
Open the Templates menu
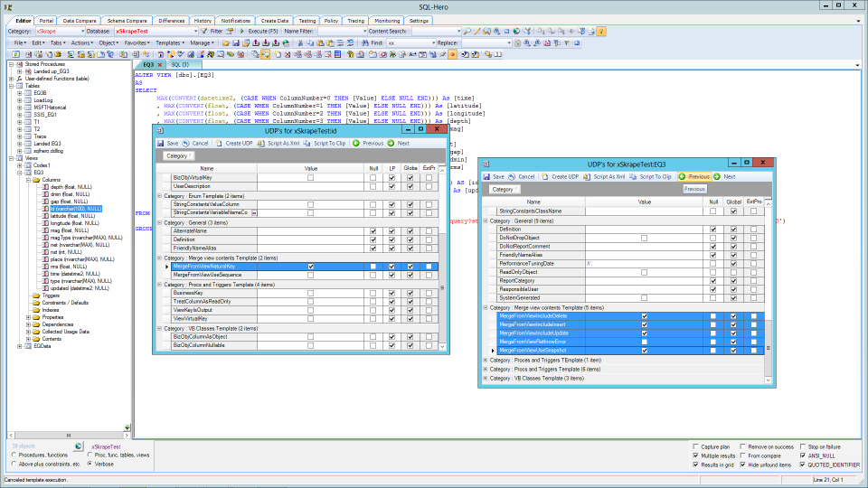click(x=169, y=42)
